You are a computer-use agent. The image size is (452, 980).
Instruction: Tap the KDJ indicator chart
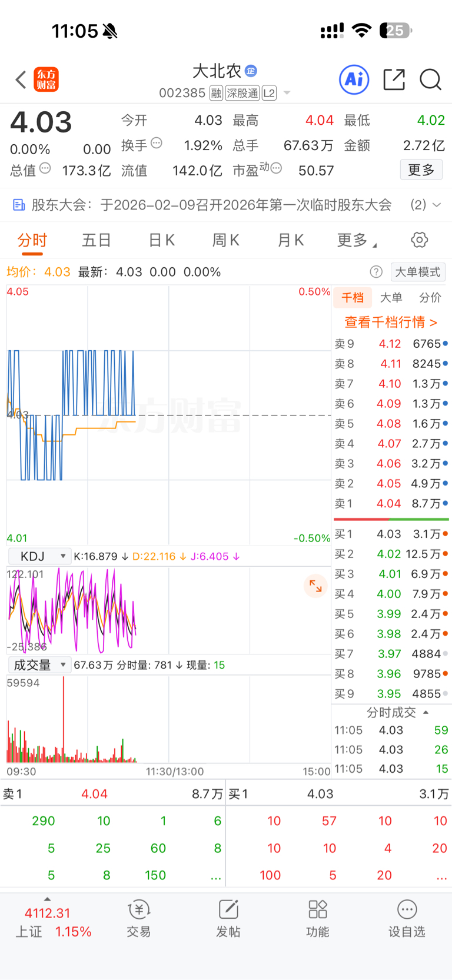point(169,610)
